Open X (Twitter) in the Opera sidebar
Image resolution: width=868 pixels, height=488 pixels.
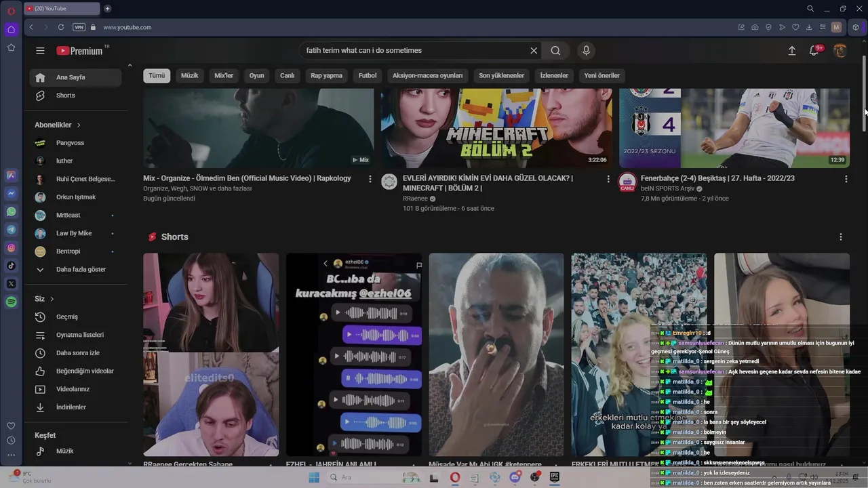point(11,284)
